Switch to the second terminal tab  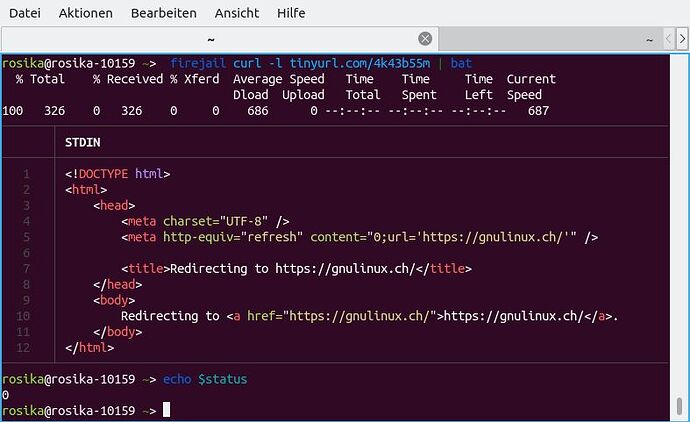[x=550, y=39]
